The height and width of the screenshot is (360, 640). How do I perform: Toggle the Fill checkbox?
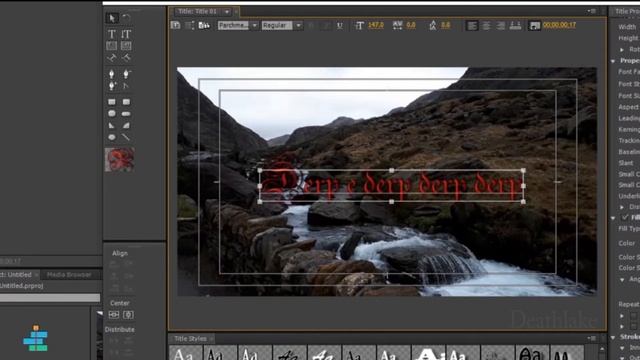(625, 218)
